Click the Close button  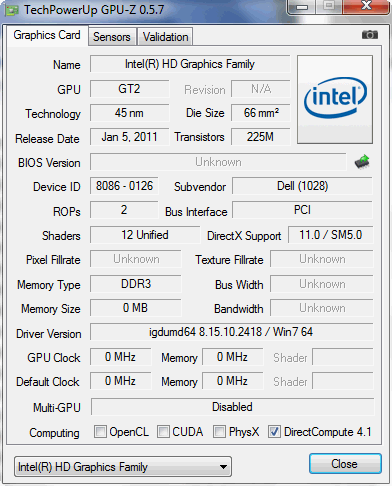click(x=345, y=463)
